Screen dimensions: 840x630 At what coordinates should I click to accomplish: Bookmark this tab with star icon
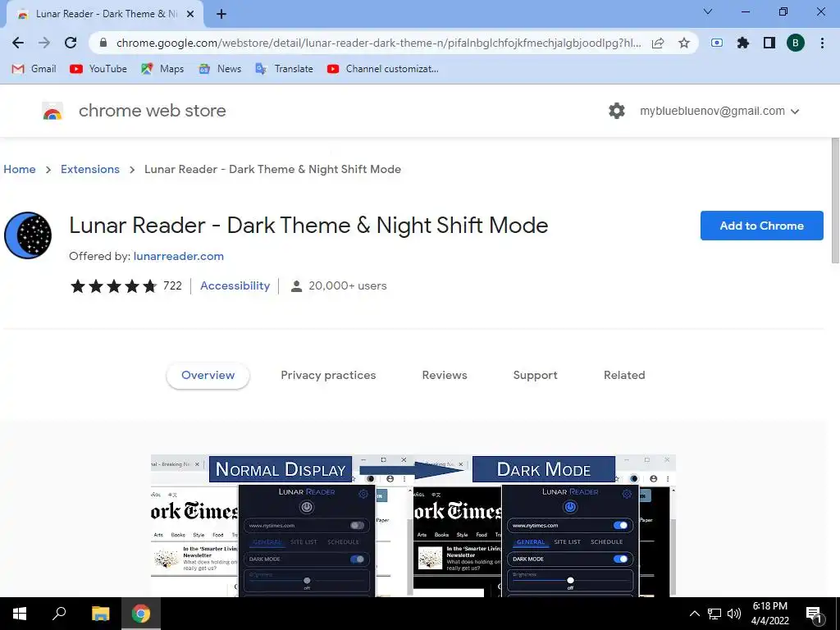coord(683,43)
